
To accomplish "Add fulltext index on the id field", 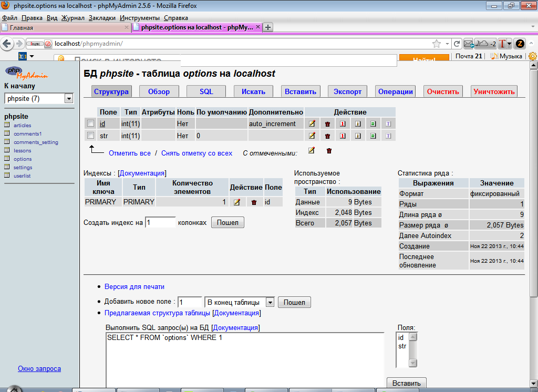I will click(x=388, y=124).
